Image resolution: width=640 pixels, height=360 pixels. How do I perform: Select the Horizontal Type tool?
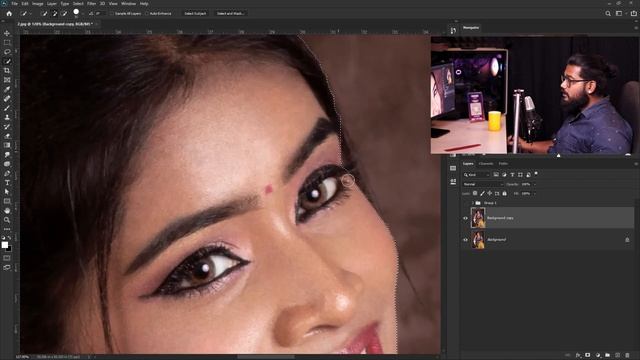7,183
